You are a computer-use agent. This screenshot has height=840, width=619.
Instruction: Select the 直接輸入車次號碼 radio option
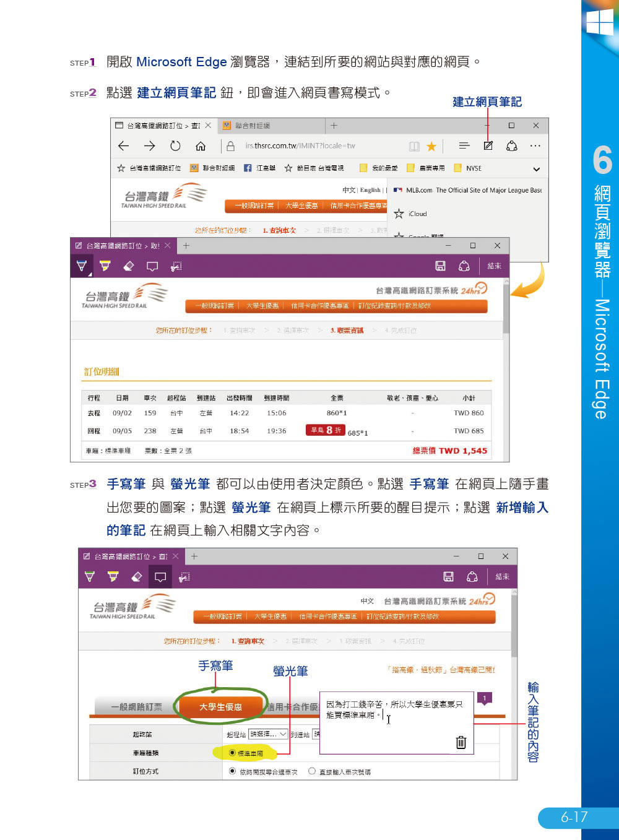(312, 771)
